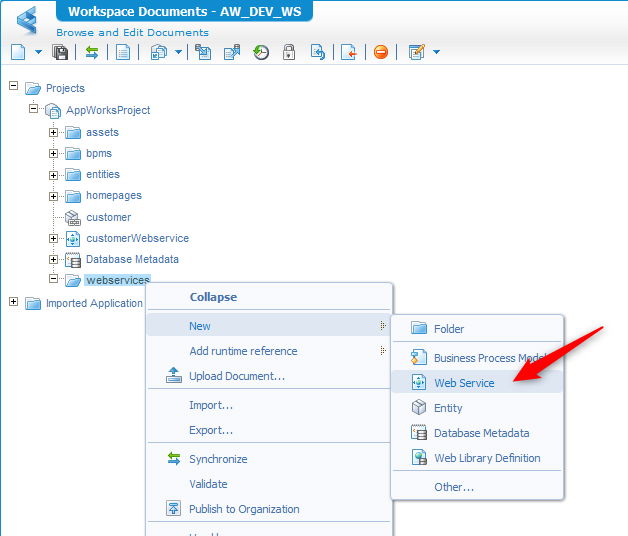628x536 pixels.
Task: Click the red circle delete toolbar icon
Action: [x=381, y=52]
